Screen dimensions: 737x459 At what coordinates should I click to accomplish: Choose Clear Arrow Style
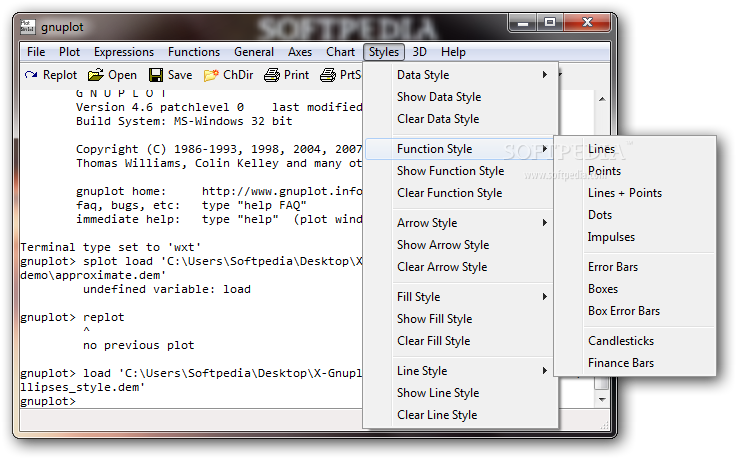[461, 267]
